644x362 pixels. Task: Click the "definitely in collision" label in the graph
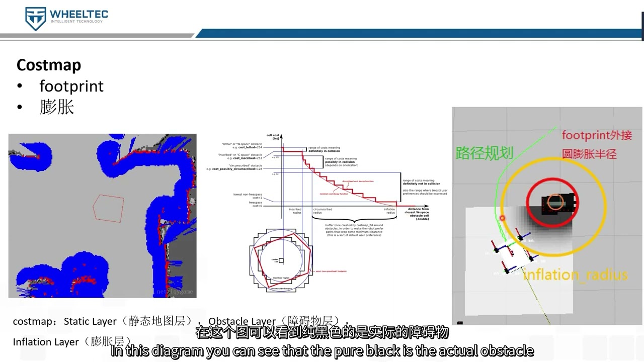(325, 151)
